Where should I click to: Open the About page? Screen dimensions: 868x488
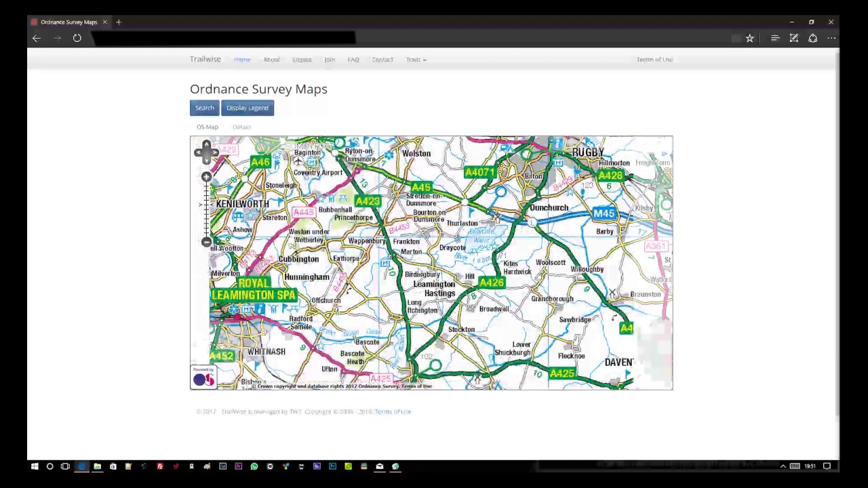[x=271, y=60]
